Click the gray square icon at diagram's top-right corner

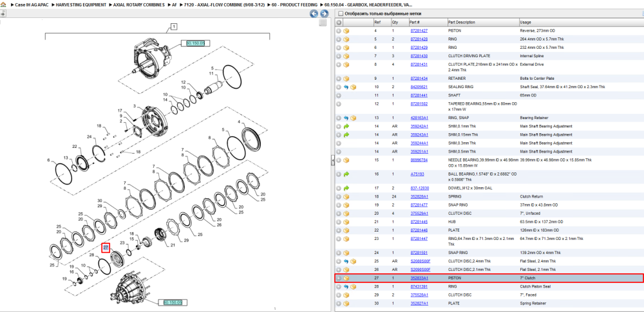pyautogui.click(x=323, y=23)
